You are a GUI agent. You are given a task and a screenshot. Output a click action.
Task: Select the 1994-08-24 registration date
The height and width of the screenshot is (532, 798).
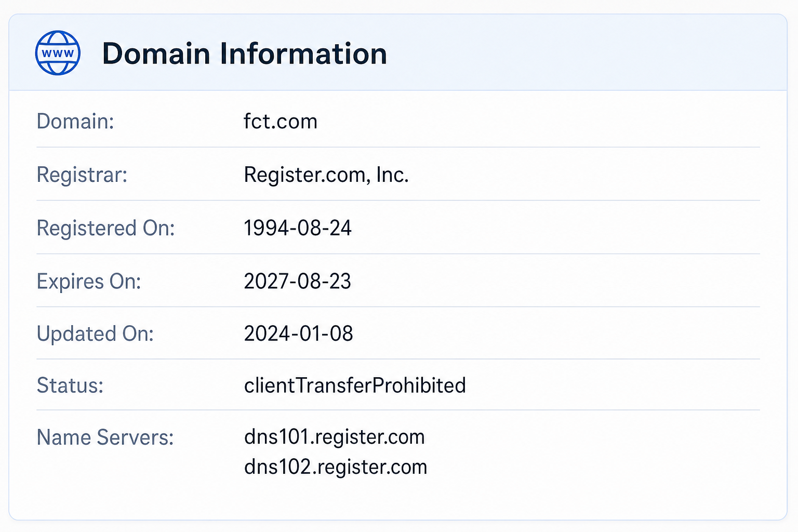(x=298, y=228)
